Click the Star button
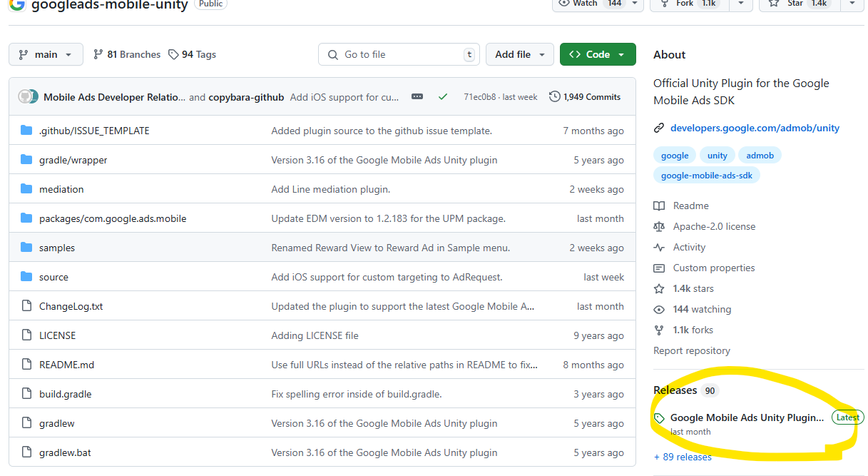The image size is (868, 476). point(800,4)
